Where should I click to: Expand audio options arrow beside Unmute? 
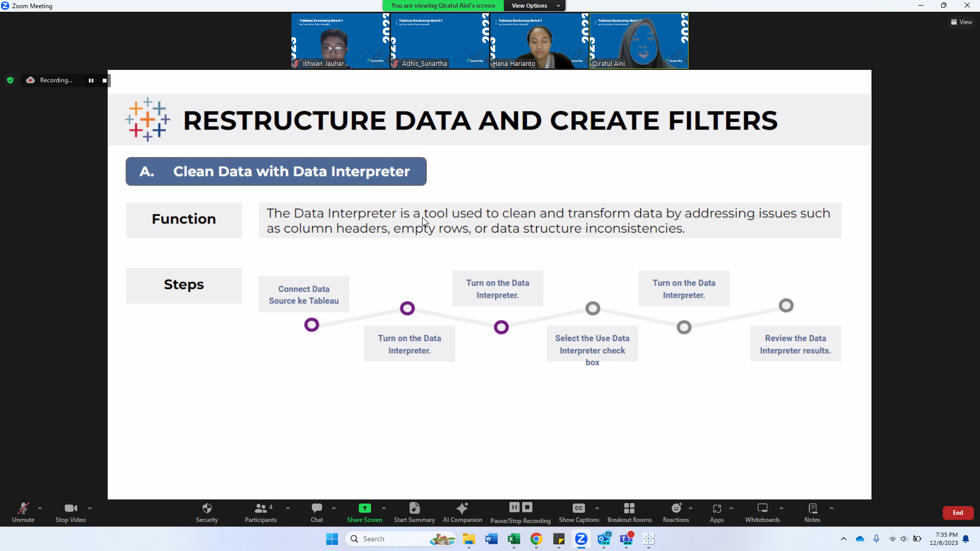pos(40,508)
